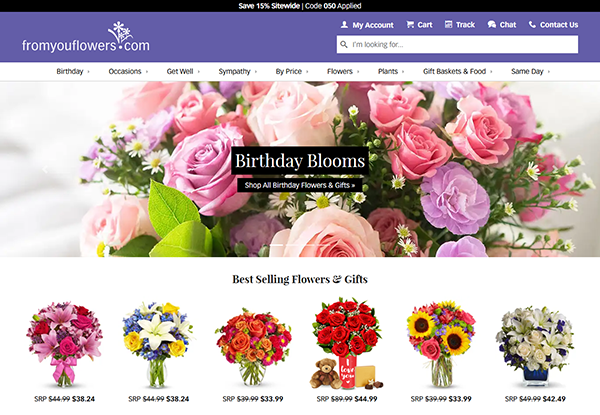Open the By Price menu
600x415 pixels.
(289, 71)
